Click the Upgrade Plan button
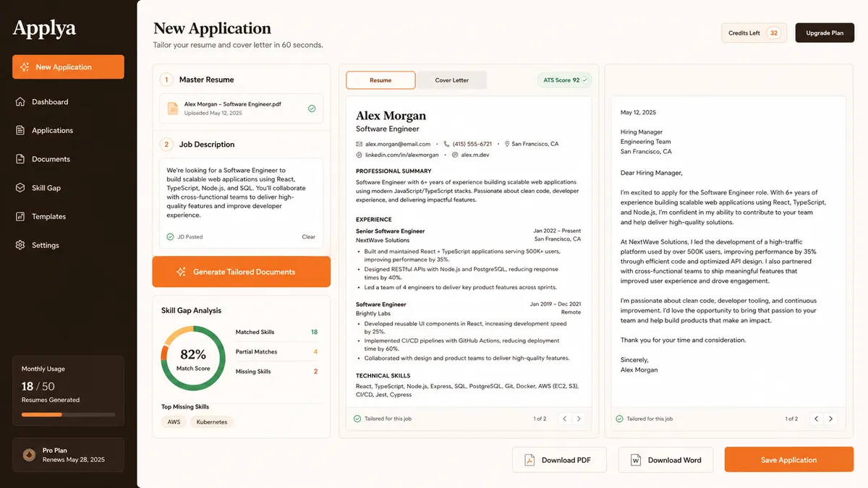Viewport: 868px width, 488px height. (x=825, y=33)
